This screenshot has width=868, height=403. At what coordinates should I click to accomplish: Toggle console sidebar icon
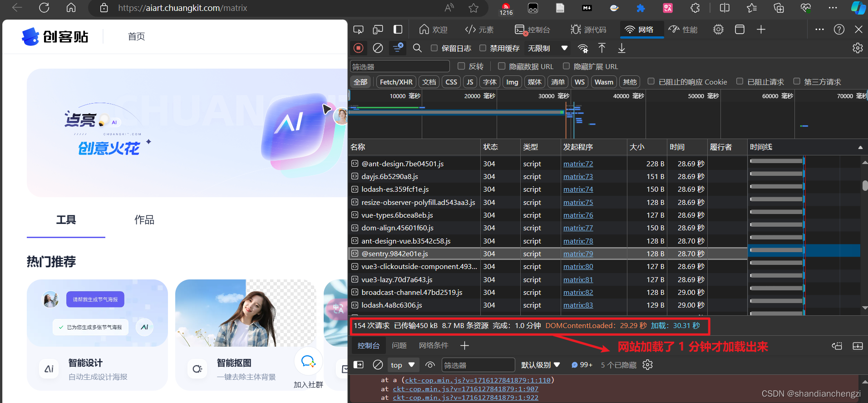[359, 365]
